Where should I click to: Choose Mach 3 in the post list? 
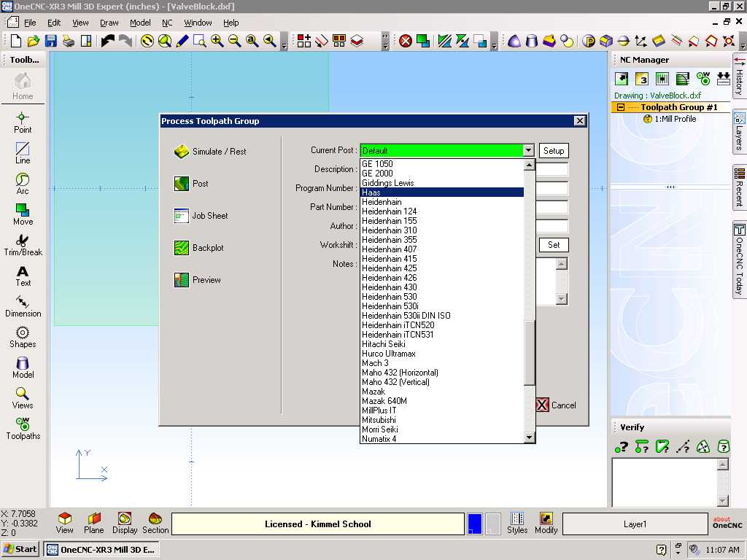[x=441, y=363]
